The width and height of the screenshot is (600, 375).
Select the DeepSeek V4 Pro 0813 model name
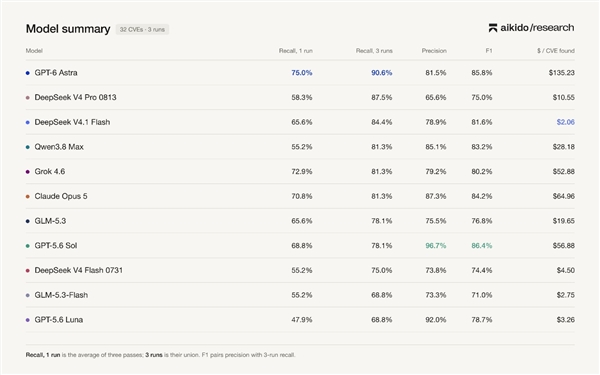click(75, 97)
